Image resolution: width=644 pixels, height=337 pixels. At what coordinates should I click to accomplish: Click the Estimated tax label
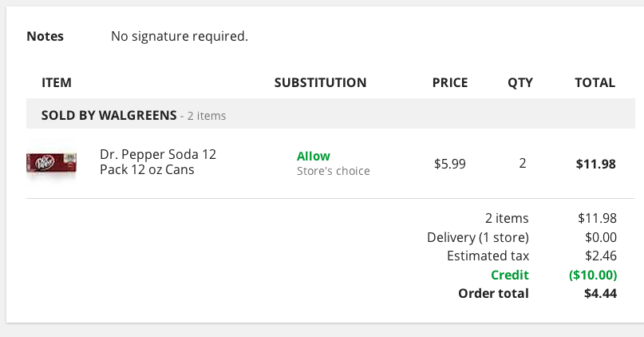[x=488, y=256]
